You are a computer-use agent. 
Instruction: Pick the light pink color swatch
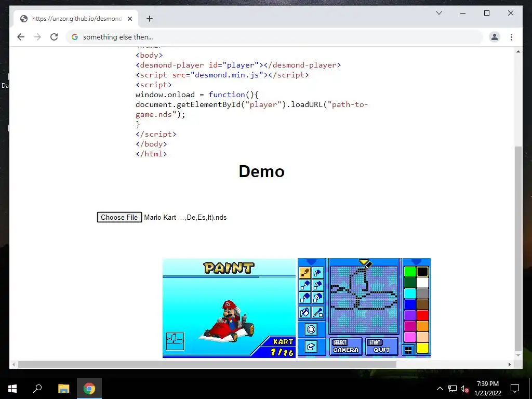410,337
